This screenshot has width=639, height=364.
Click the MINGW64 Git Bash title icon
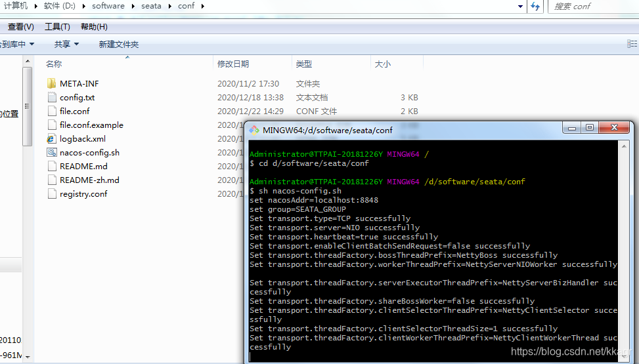(254, 131)
